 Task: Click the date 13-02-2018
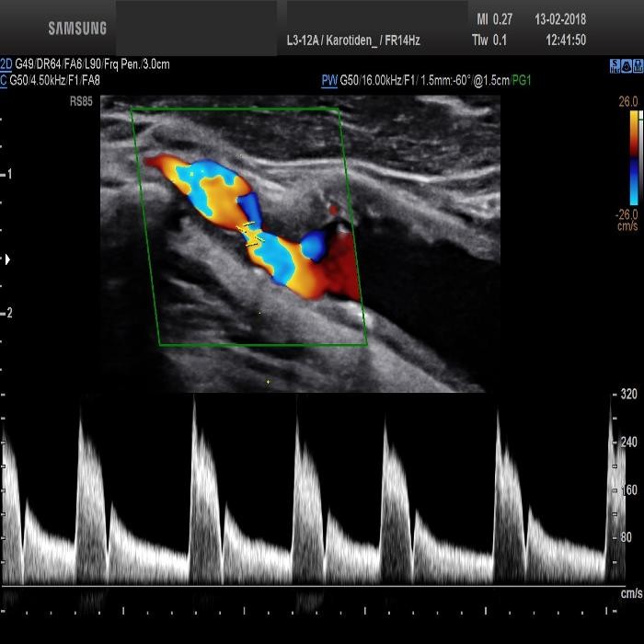tap(559, 19)
